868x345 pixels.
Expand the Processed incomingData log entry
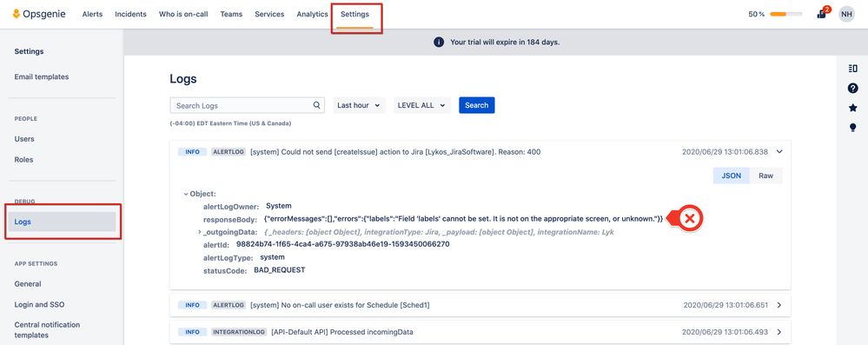[779, 332]
